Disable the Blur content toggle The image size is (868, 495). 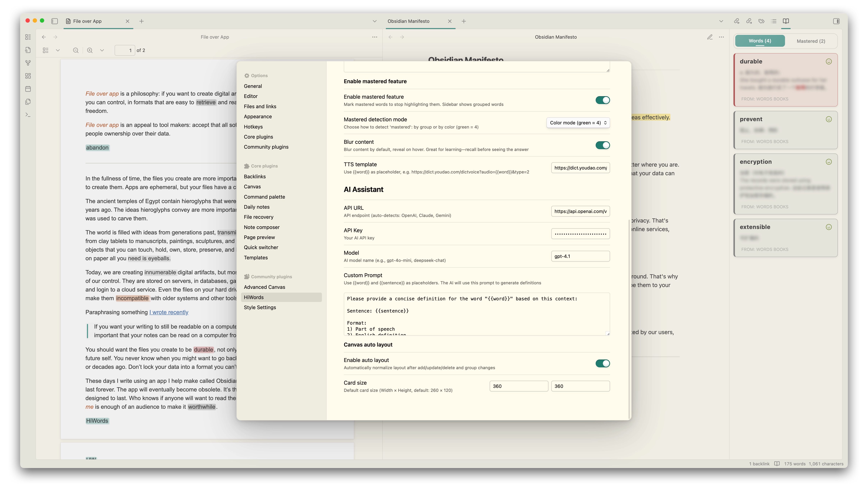[602, 145]
